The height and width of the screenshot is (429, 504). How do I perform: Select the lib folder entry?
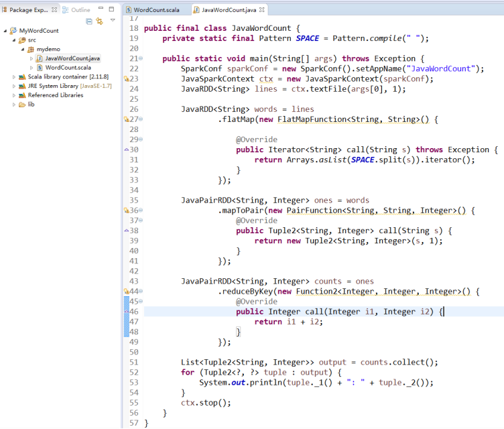(31, 104)
